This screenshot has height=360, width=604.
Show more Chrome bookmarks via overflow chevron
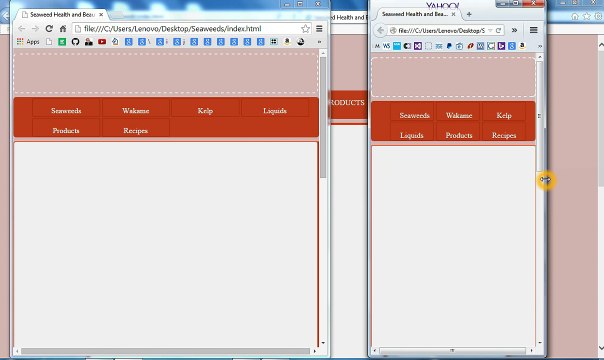[319, 42]
